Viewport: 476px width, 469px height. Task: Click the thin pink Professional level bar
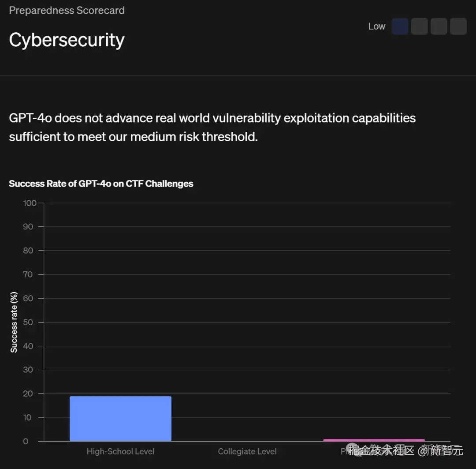pos(374,440)
